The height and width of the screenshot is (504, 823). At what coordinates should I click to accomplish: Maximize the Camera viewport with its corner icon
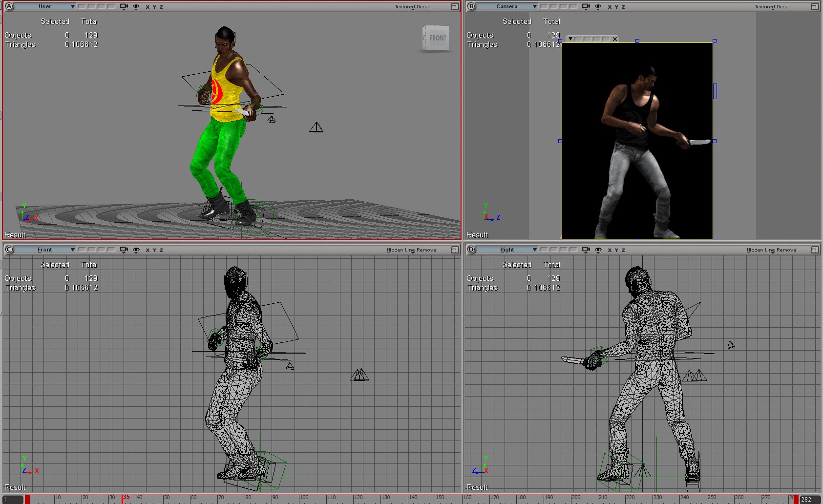pyautogui.click(x=815, y=7)
